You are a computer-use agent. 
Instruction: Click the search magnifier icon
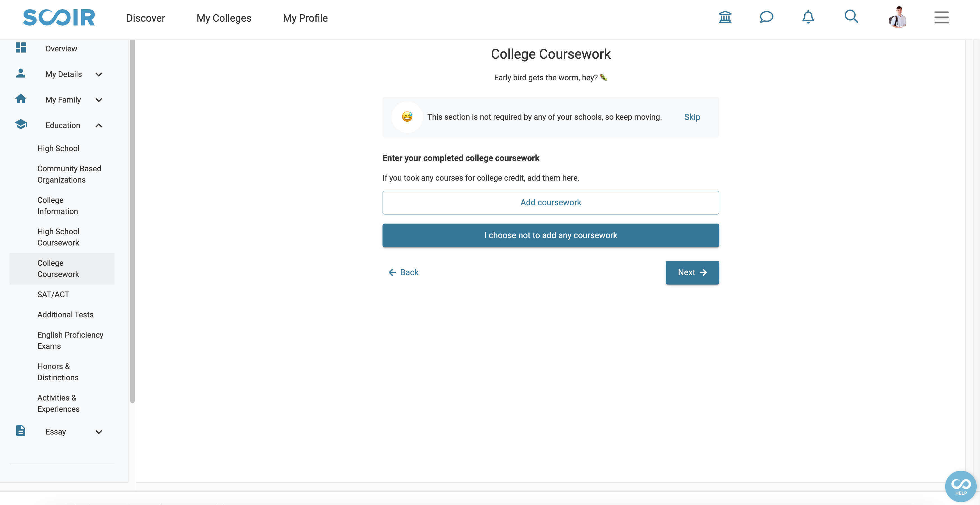tap(851, 17)
